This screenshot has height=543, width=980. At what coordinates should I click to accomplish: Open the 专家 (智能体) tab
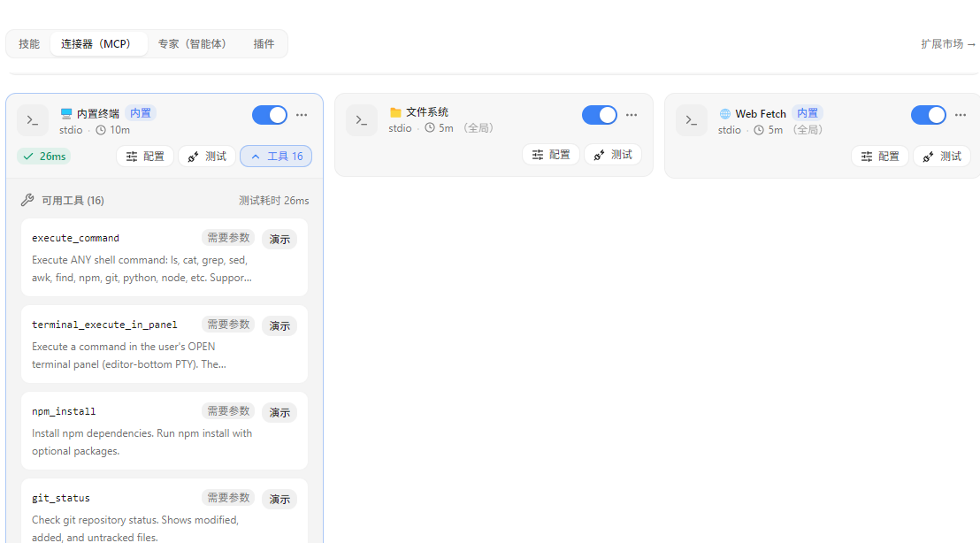(193, 43)
